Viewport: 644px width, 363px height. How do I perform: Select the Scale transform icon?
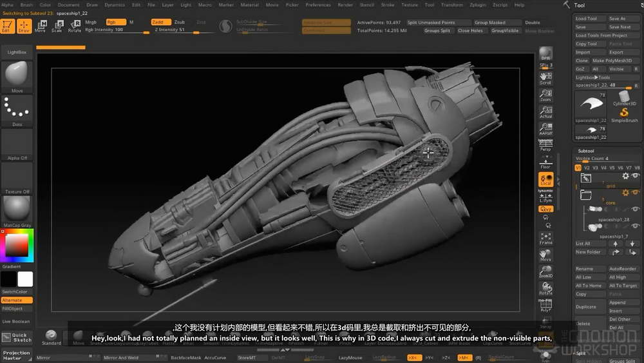point(57,26)
